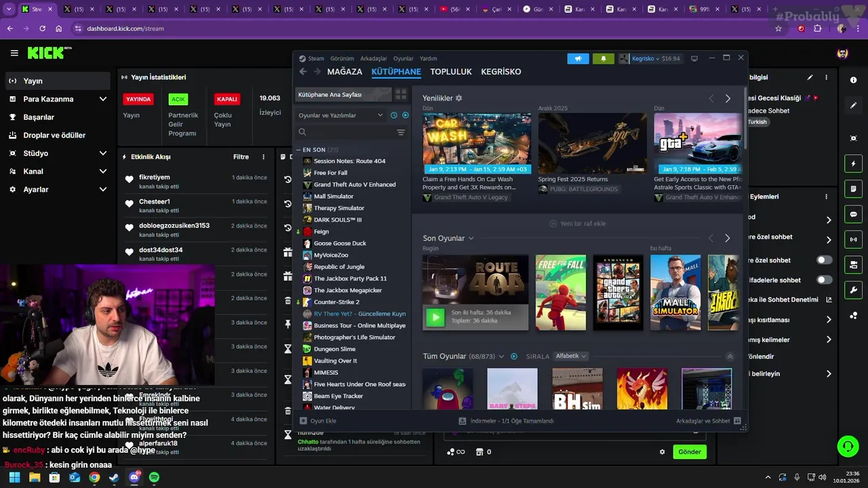
Task: Click Oyun Ekle in Steam
Action: (318, 421)
